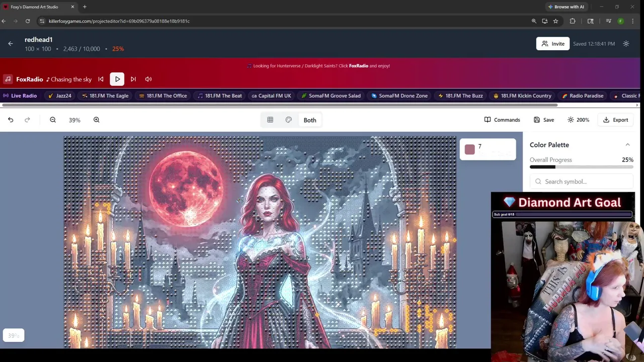Toggle light/dark theme sun icon

(x=626, y=44)
